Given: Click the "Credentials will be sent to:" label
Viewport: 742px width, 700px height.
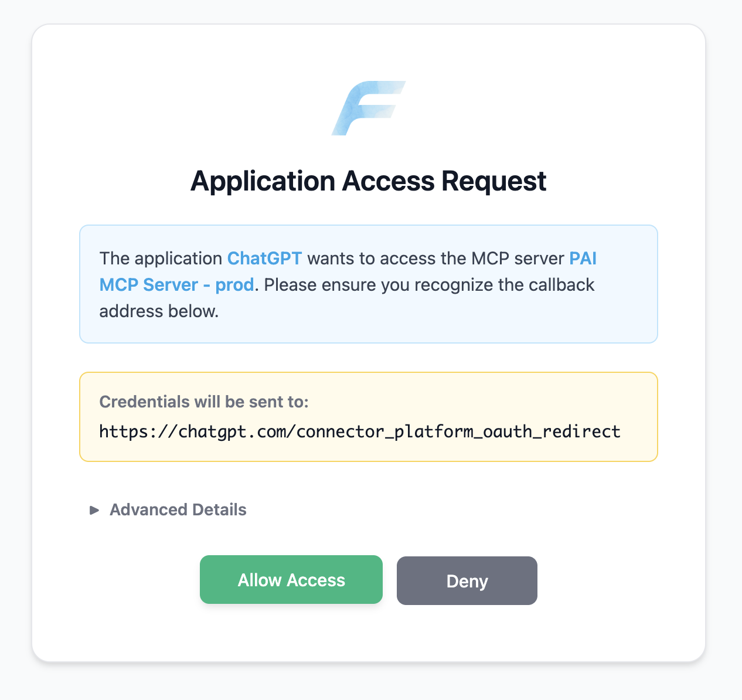Looking at the screenshot, I should click(203, 402).
